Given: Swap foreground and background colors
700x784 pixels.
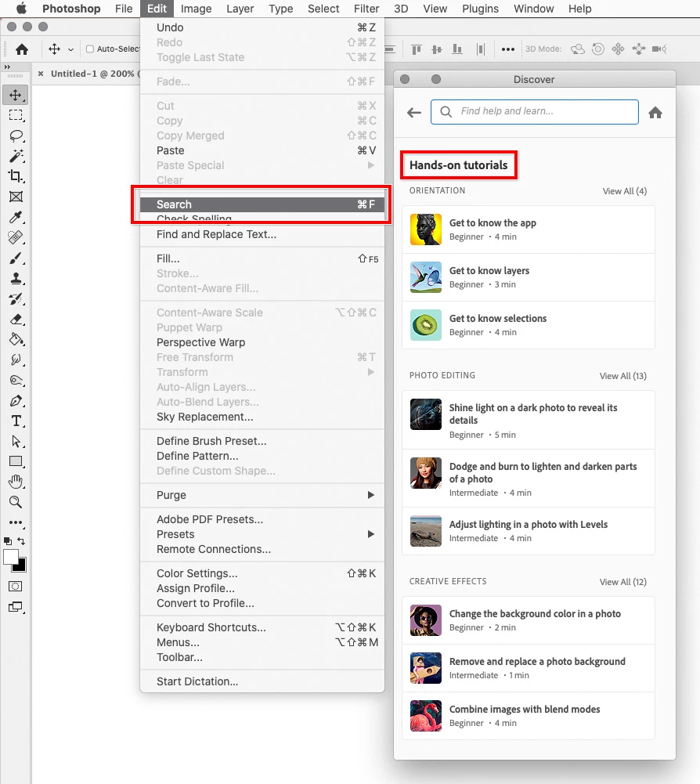Looking at the screenshot, I should (x=21, y=541).
